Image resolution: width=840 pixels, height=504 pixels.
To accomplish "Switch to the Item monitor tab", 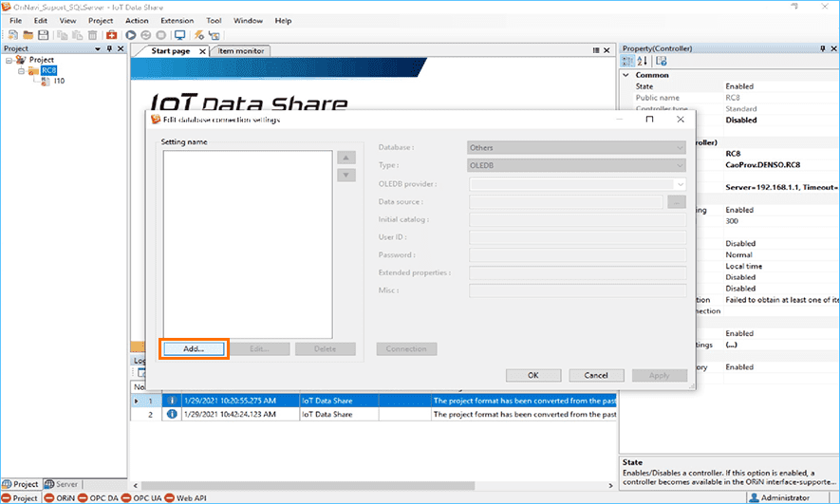I will (x=240, y=51).
